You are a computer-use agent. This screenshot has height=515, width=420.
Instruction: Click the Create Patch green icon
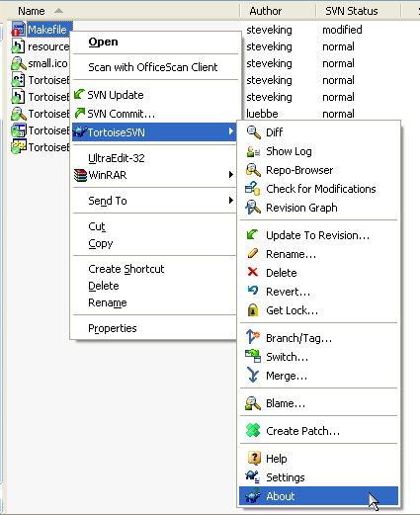click(253, 430)
